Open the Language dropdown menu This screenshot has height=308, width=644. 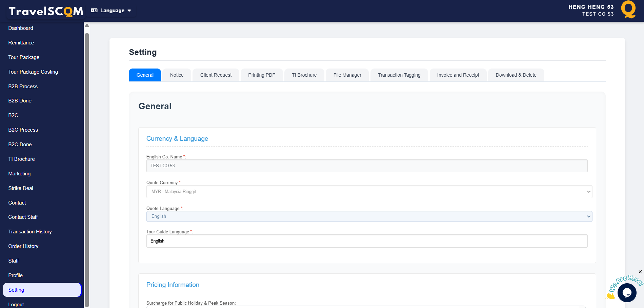[x=111, y=11]
